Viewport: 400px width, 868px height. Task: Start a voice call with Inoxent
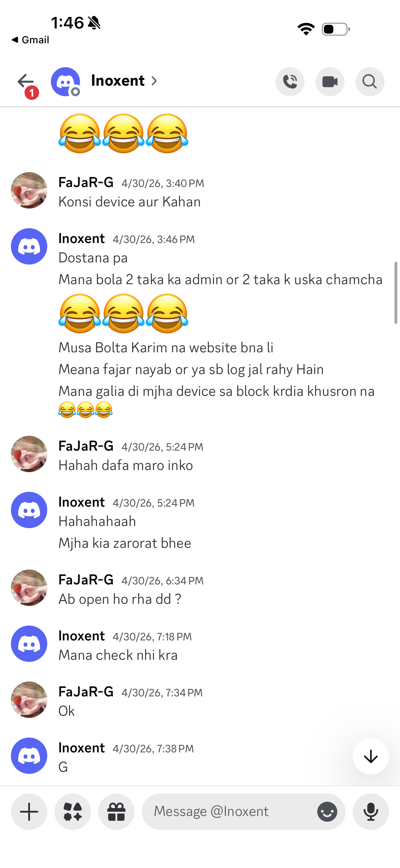(290, 81)
